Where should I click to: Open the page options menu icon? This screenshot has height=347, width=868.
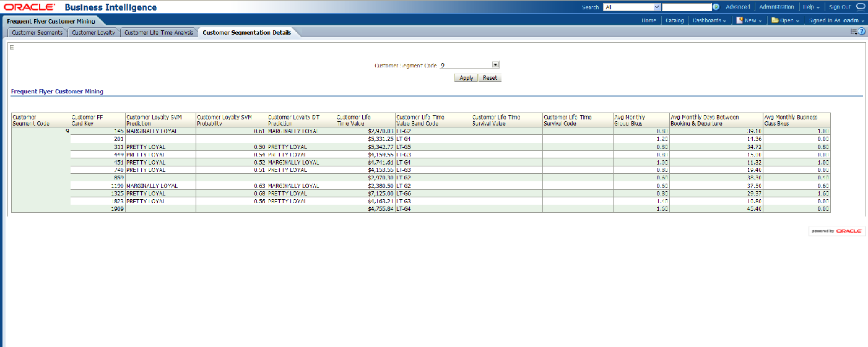tap(854, 31)
